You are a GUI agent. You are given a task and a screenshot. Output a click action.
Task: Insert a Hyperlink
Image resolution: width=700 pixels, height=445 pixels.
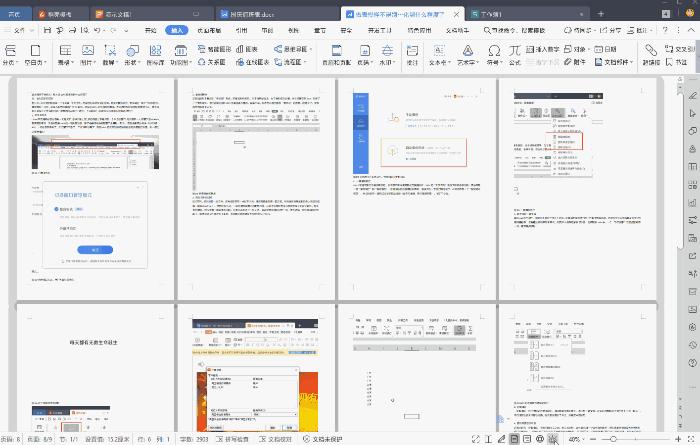(651, 55)
